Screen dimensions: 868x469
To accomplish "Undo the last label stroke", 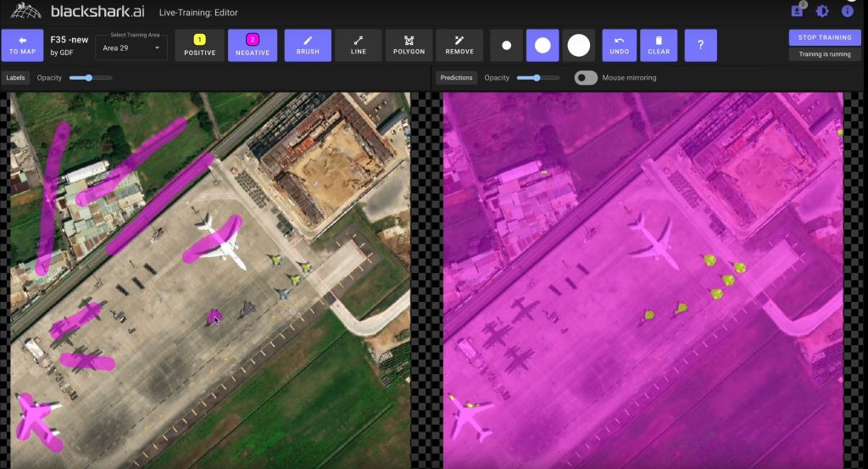I will pos(620,46).
